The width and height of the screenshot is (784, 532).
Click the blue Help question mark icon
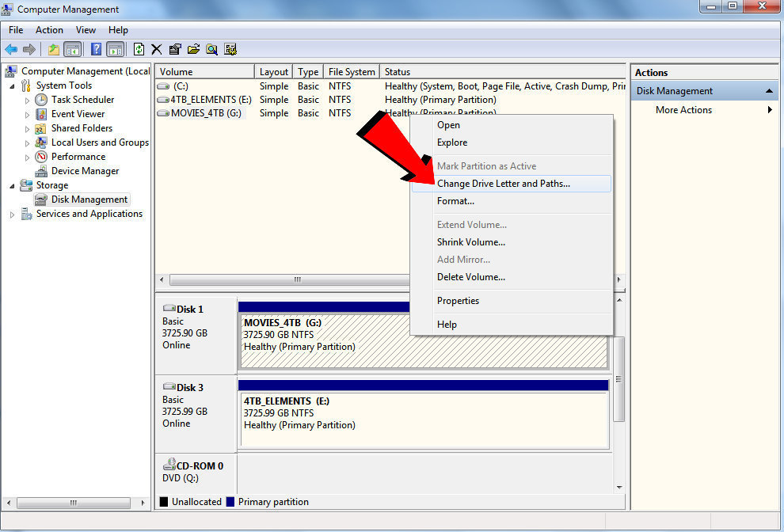click(97, 49)
